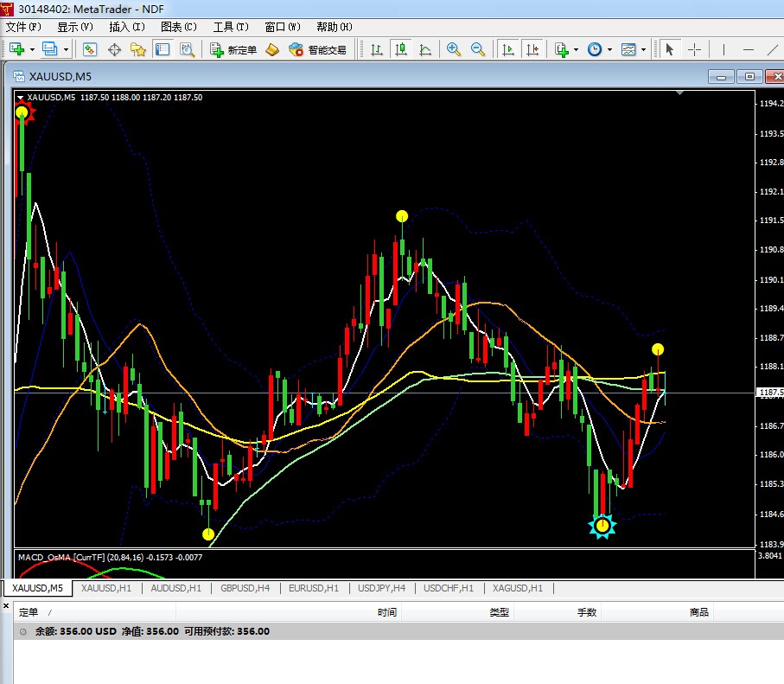This screenshot has height=684, width=784.
Task: Click the Profiles toolbar icon
Action: pyautogui.click(x=49, y=49)
